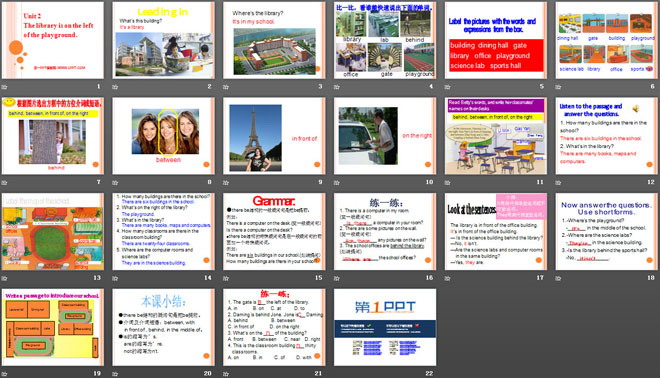The height and width of the screenshot is (378, 660).
Task: Select the 'Leading in' slide thumbnail
Action: pos(163,40)
